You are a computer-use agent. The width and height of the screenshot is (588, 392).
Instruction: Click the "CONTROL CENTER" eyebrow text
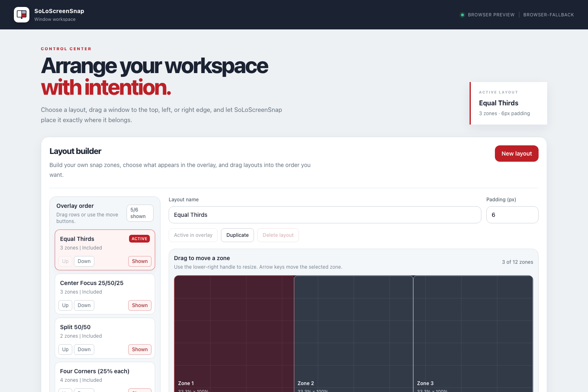click(x=66, y=49)
